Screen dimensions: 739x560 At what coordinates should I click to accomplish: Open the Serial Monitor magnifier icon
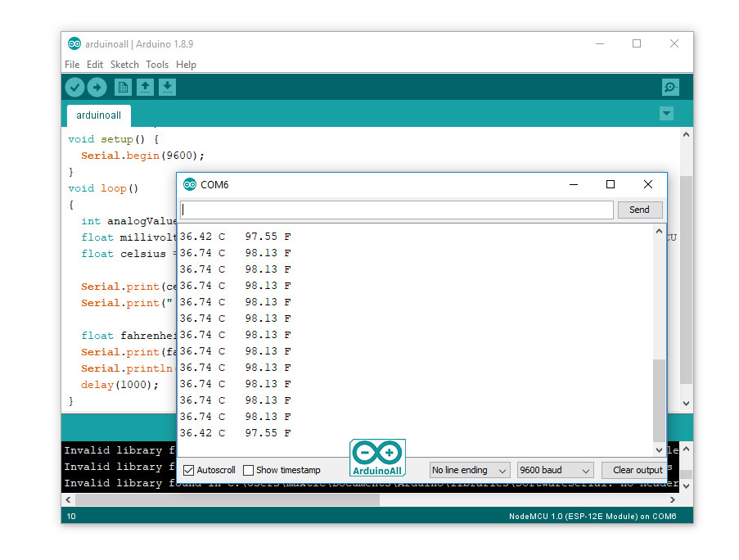point(670,88)
